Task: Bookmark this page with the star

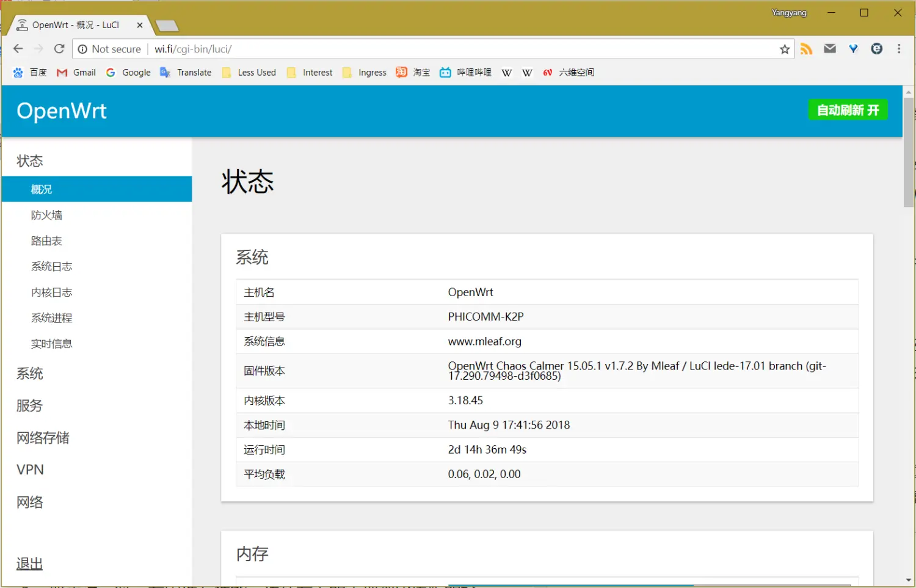Action: pyautogui.click(x=785, y=49)
